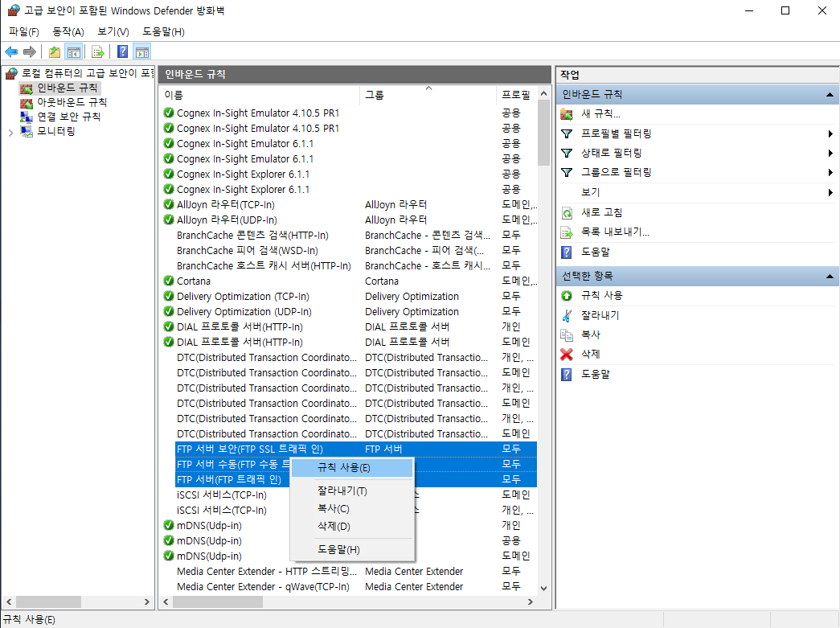Select the FTP 서버 보안(FTP SSL 트래픽 인) rule
Image resolution: width=840 pixels, height=628 pixels.
[356, 449]
